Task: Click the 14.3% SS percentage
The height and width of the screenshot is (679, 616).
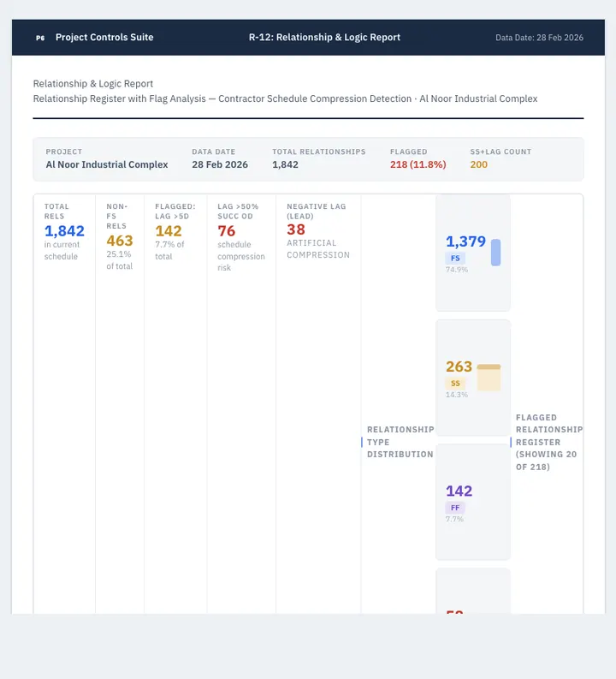Action: coord(456,395)
